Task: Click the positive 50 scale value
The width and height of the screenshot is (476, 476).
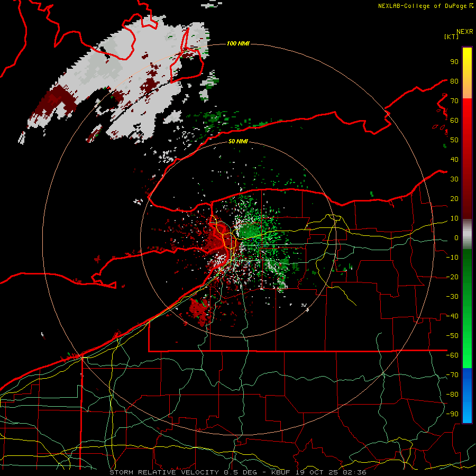Action: coord(454,140)
